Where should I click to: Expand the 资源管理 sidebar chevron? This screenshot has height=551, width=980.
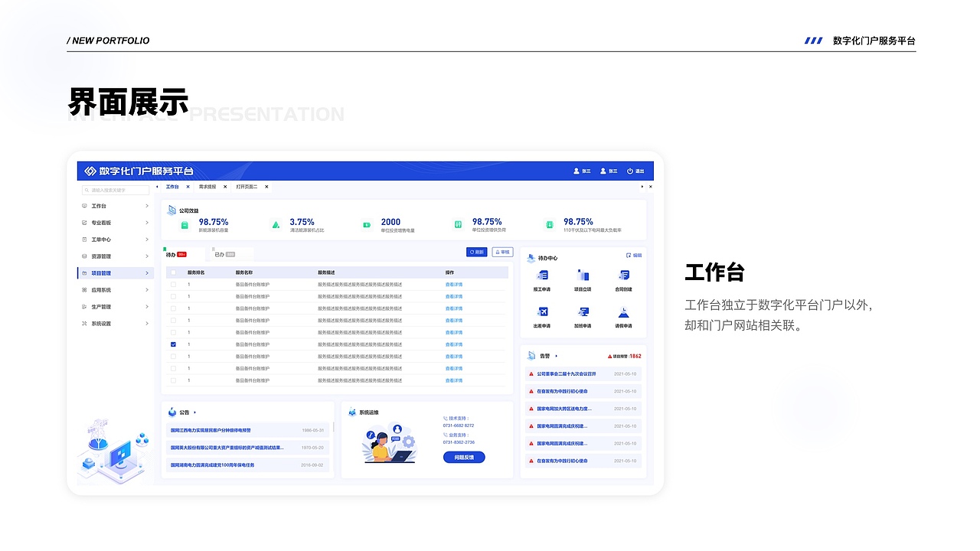pyautogui.click(x=147, y=256)
